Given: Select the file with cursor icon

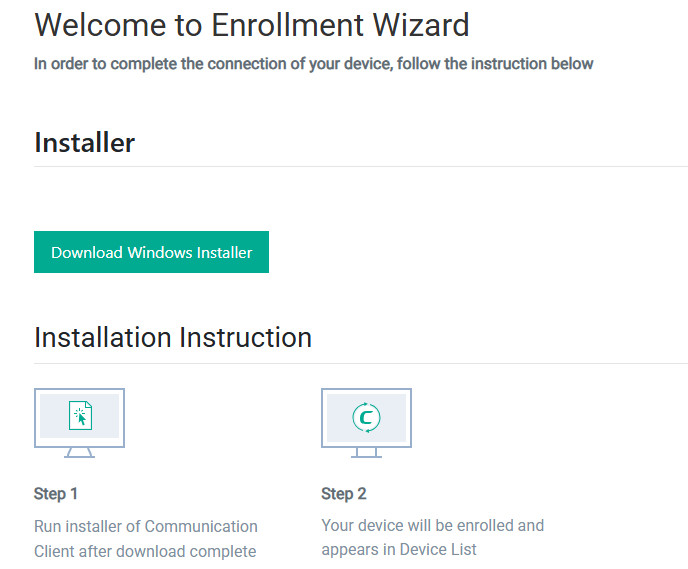Looking at the screenshot, I should point(80,415).
